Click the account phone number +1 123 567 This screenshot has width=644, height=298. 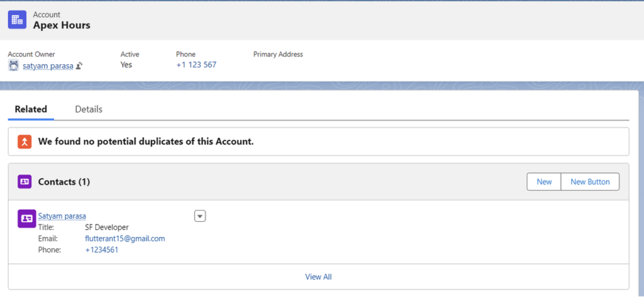point(196,65)
